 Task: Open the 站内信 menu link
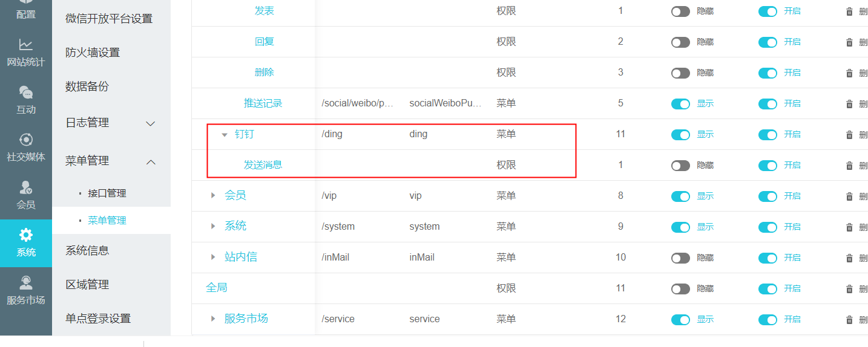pos(241,257)
